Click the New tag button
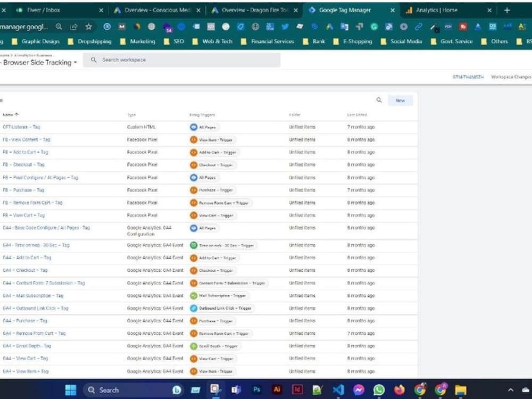 pos(400,101)
